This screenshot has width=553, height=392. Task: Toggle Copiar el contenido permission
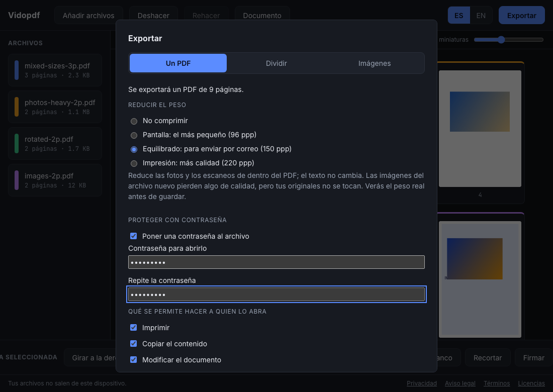tap(133, 343)
